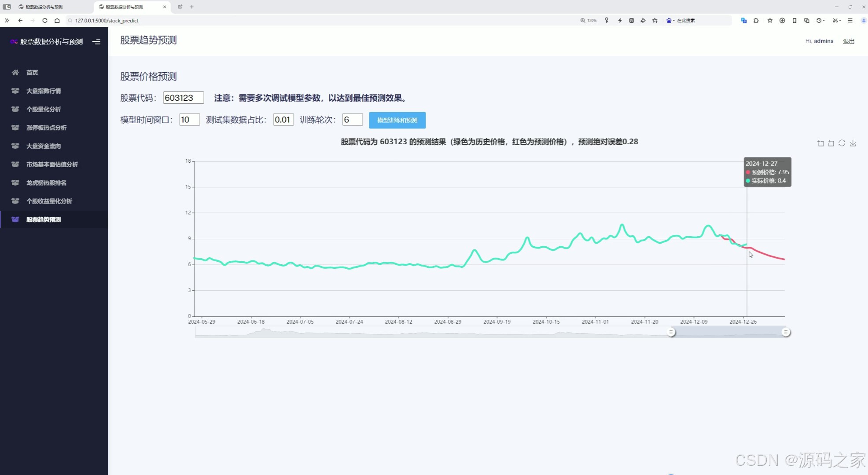Click the chart zoom reset icon
The width and height of the screenshot is (868, 475).
(x=831, y=143)
